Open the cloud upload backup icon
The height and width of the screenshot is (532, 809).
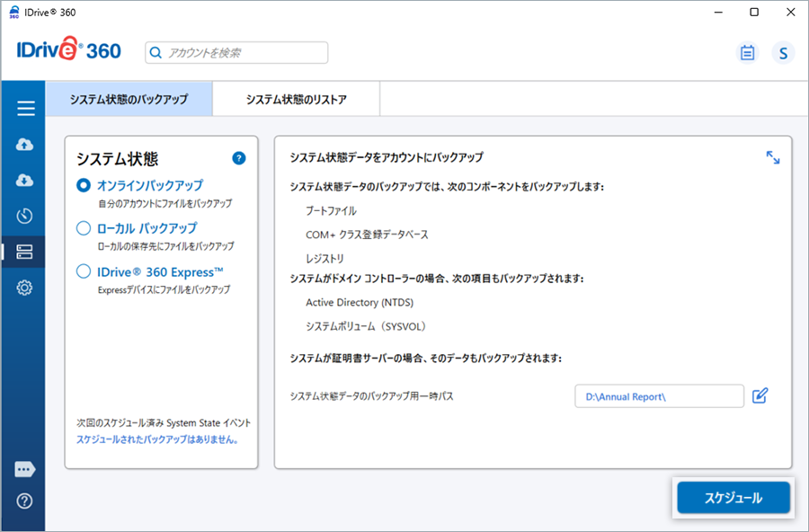(x=25, y=145)
